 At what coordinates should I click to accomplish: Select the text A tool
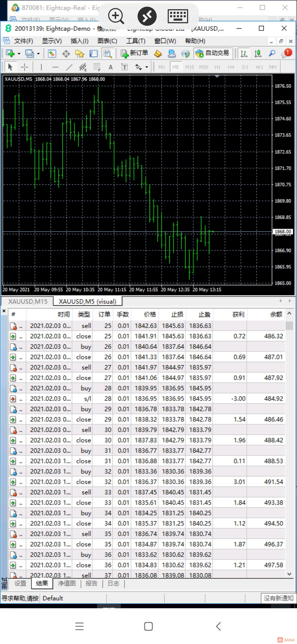(x=111, y=67)
